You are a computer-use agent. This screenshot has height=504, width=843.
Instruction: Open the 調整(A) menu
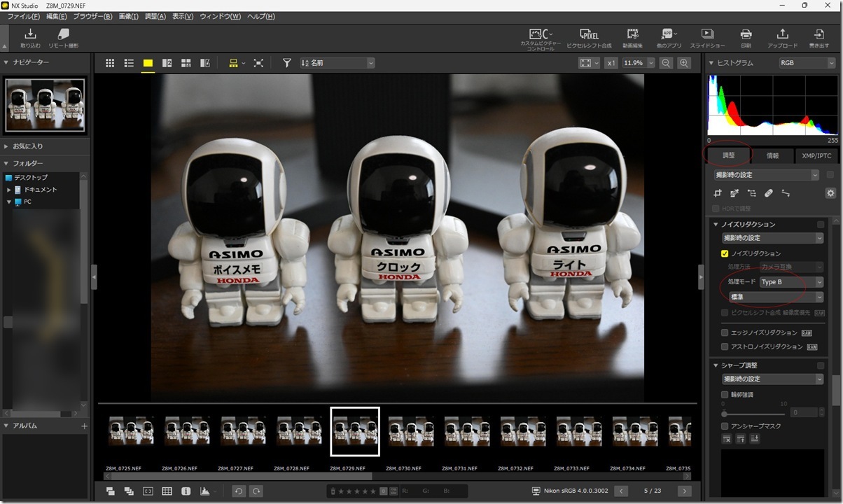(x=155, y=16)
